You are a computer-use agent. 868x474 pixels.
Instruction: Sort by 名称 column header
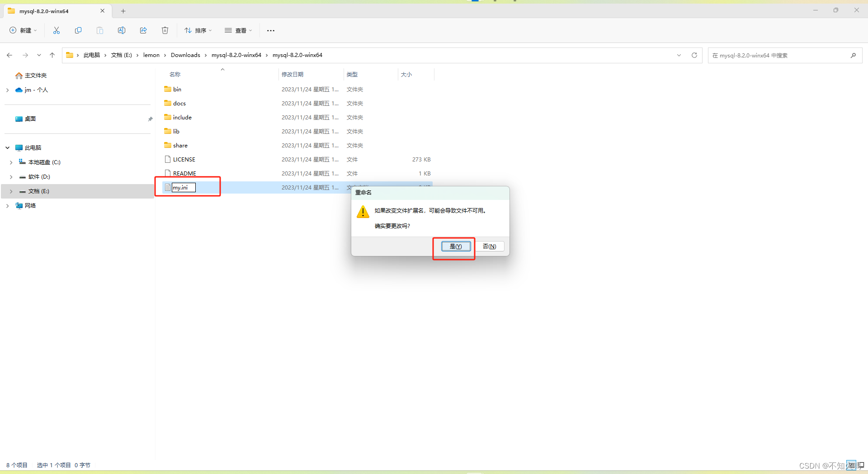175,75
